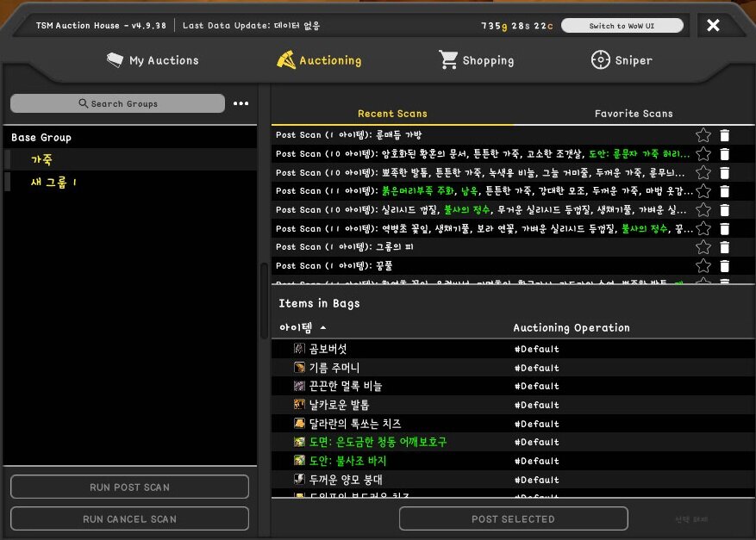Click #Default in the 두꺼운 양모 붕대 row
Viewport: 756px width, 540px height.
(537, 480)
